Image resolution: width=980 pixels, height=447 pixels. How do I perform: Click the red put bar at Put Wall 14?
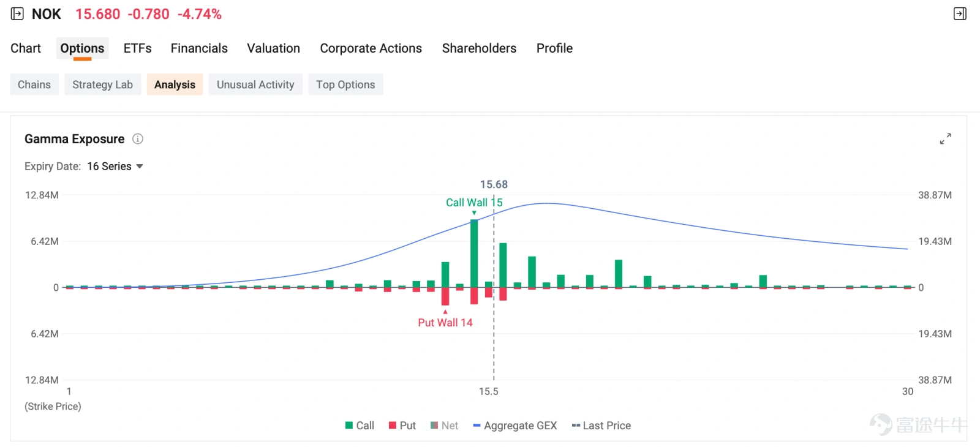[445, 296]
